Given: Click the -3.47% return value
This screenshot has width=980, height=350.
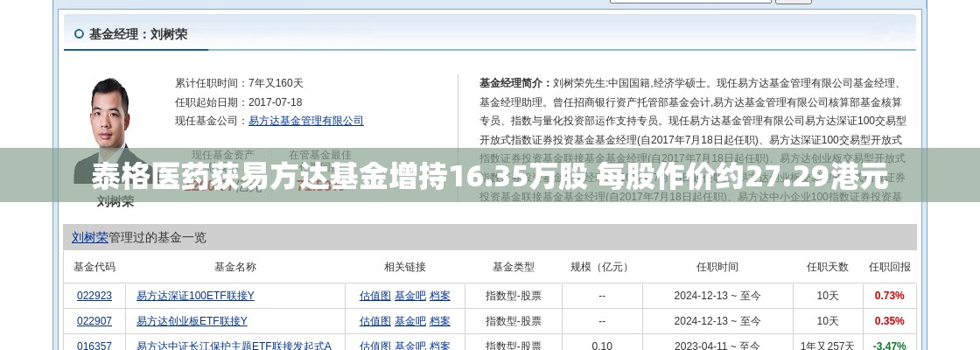Looking at the screenshot, I should tap(889, 346).
